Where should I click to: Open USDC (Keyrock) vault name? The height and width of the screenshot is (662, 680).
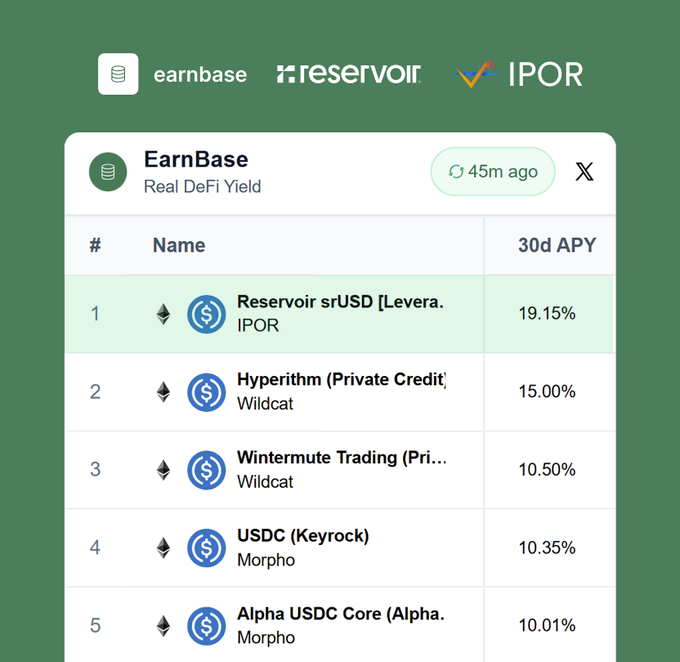(x=303, y=536)
